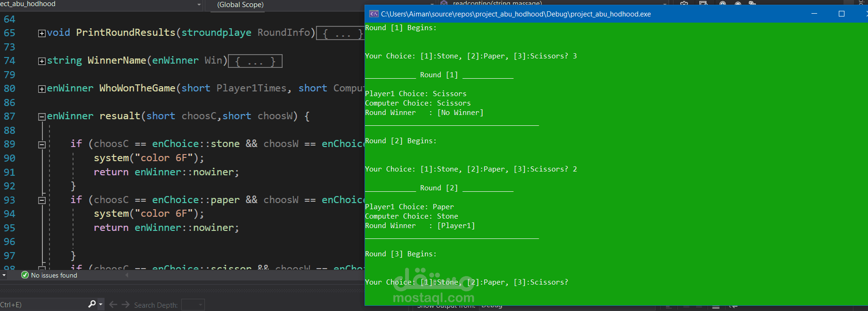This screenshot has height=311, width=868.
Task: Click 'Computer Choice: Scissors' console line
Action: pos(418,103)
